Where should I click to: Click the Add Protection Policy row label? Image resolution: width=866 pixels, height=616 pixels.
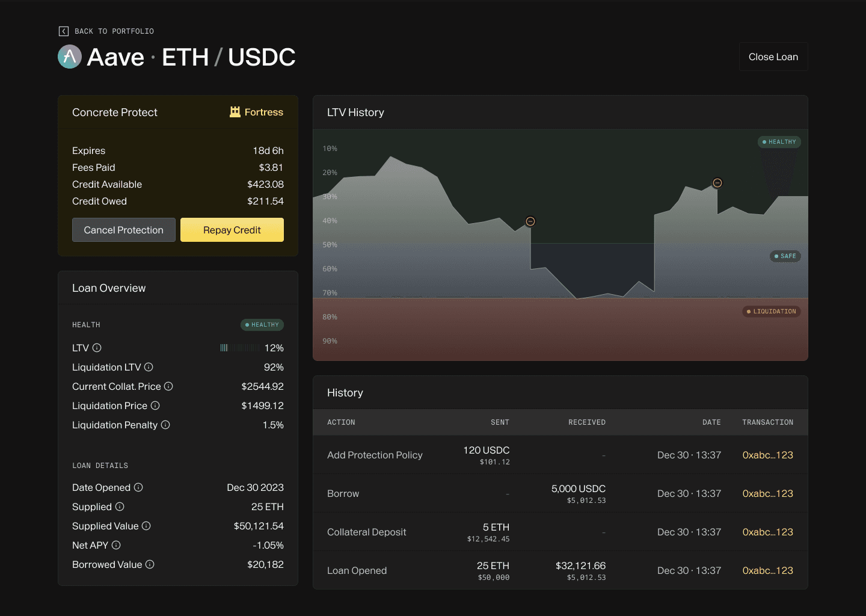tap(375, 455)
